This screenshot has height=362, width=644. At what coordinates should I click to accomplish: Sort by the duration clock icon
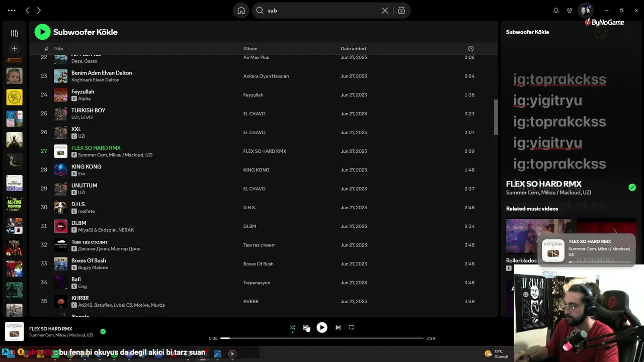click(471, 49)
